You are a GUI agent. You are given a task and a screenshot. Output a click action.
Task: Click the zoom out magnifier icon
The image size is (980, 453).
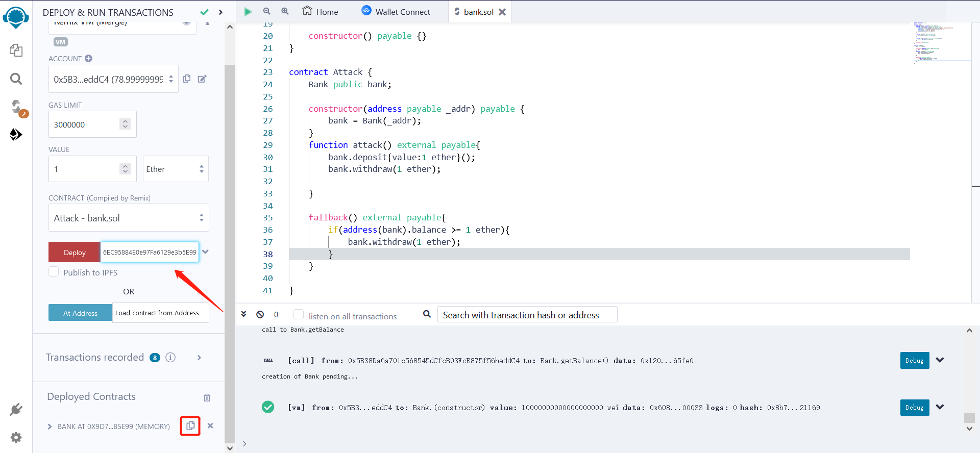coord(266,11)
